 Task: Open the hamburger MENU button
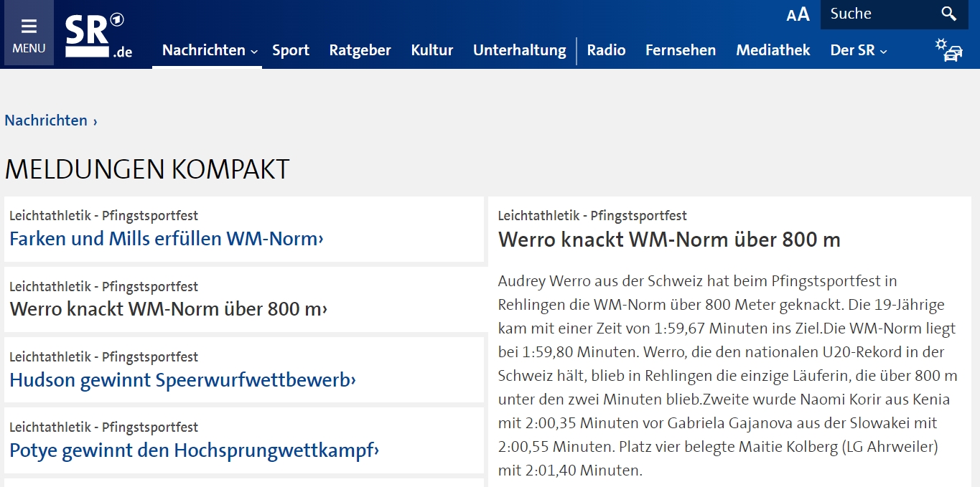click(29, 35)
